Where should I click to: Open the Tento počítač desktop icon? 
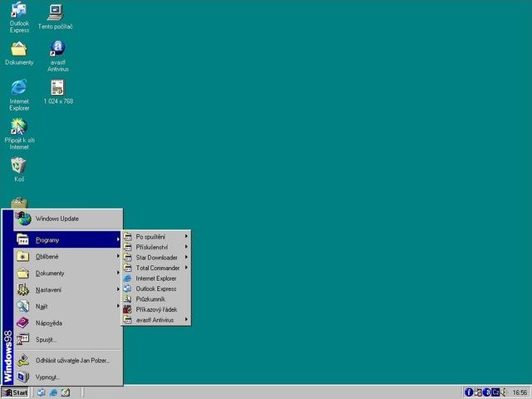pos(56,17)
